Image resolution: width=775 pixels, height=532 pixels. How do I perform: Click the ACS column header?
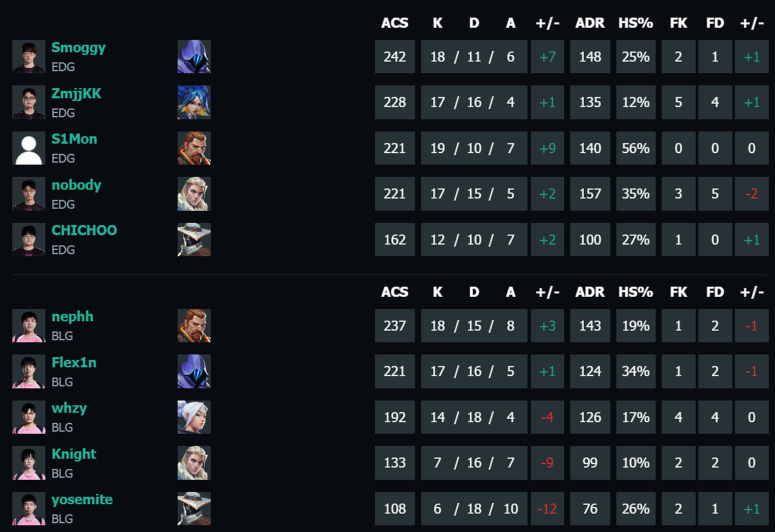click(x=395, y=22)
